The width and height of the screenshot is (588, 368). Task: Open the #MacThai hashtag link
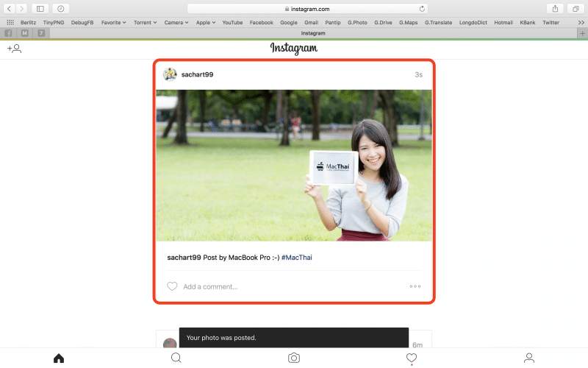297,258
